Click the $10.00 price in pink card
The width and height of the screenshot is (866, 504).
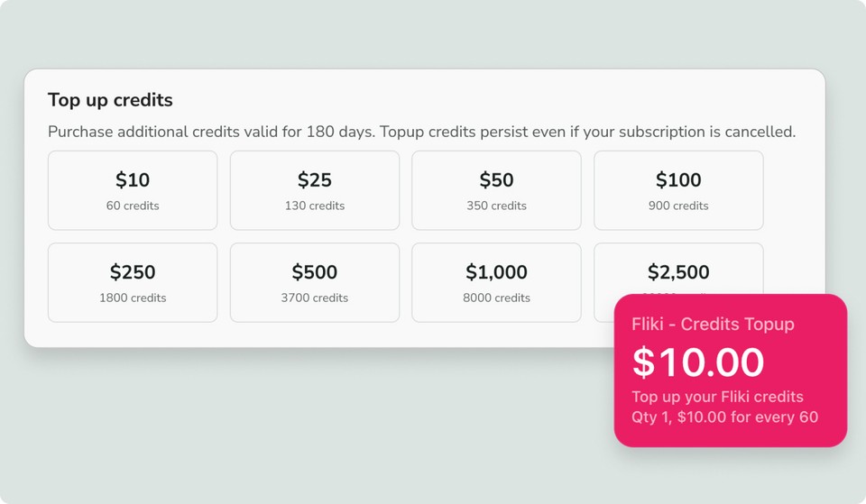pyautogui.click(x=698, y=362)
